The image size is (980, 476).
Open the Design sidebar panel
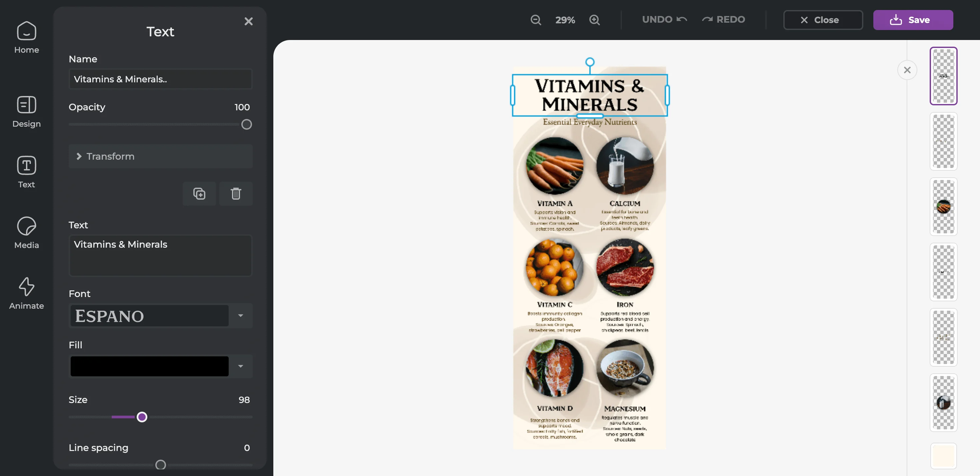pyautogui.click(x=26, y=111)
